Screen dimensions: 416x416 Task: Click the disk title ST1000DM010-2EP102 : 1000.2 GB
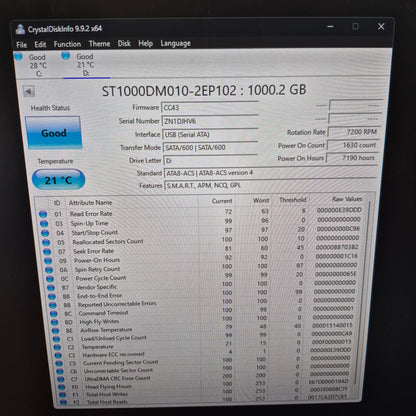(204, 90)
